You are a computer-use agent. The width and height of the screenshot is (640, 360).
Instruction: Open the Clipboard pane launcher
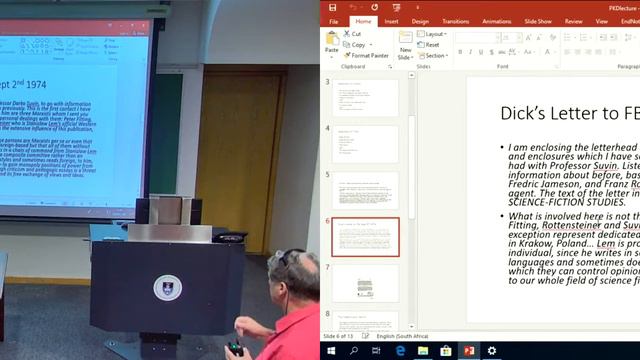(x=390, y=67)
